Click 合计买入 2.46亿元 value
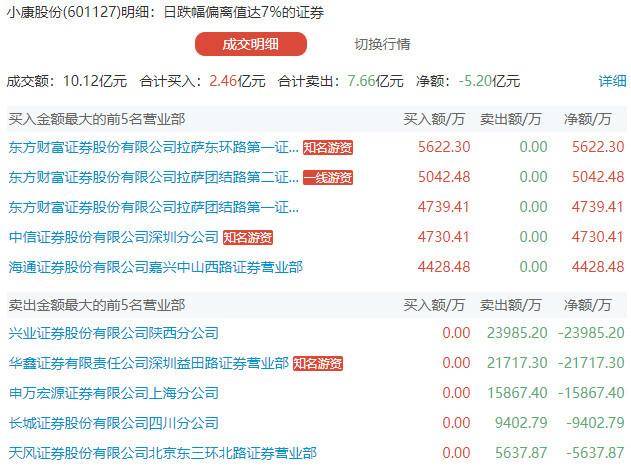Image resolution: width=631 pixels, height=469 pixels. (x=237, y=81)
